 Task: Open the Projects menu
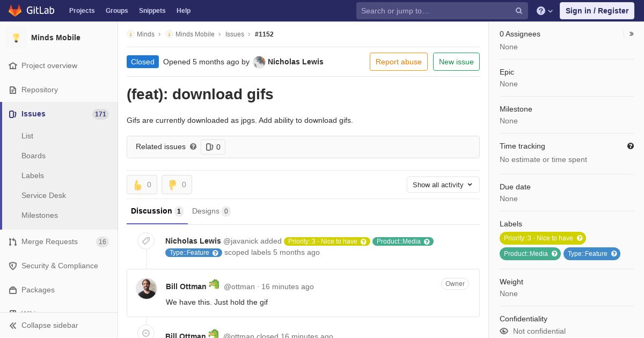tap(82, 11)
